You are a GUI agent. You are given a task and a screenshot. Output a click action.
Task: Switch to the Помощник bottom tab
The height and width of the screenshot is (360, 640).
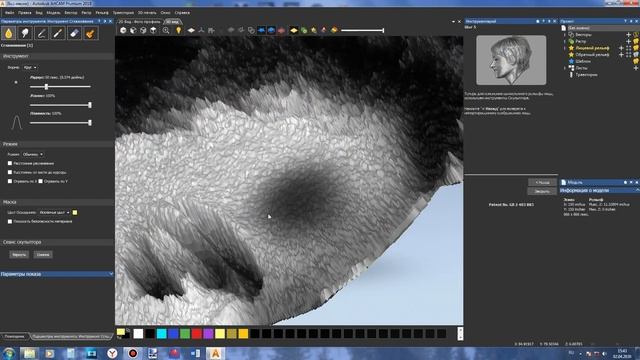tap(14, 336)
